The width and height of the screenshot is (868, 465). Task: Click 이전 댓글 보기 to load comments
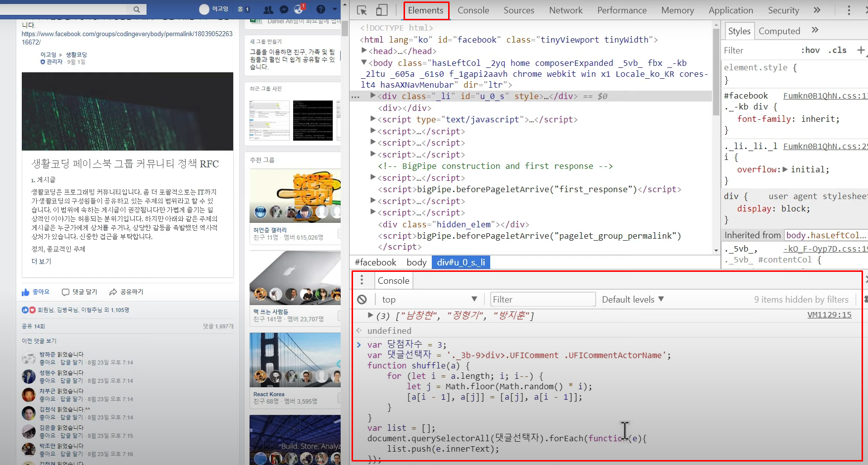tap(39, 341)
